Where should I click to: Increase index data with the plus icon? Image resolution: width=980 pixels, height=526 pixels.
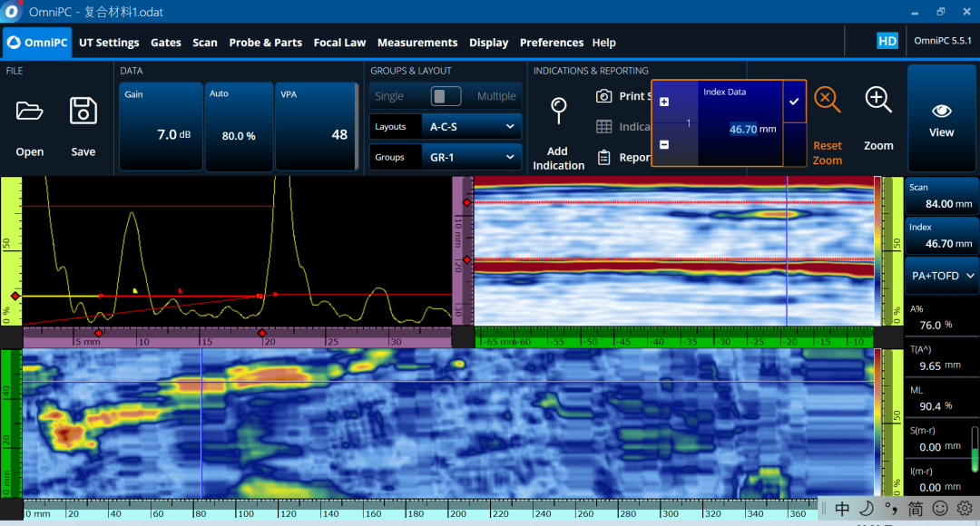[x=664, y=102]
